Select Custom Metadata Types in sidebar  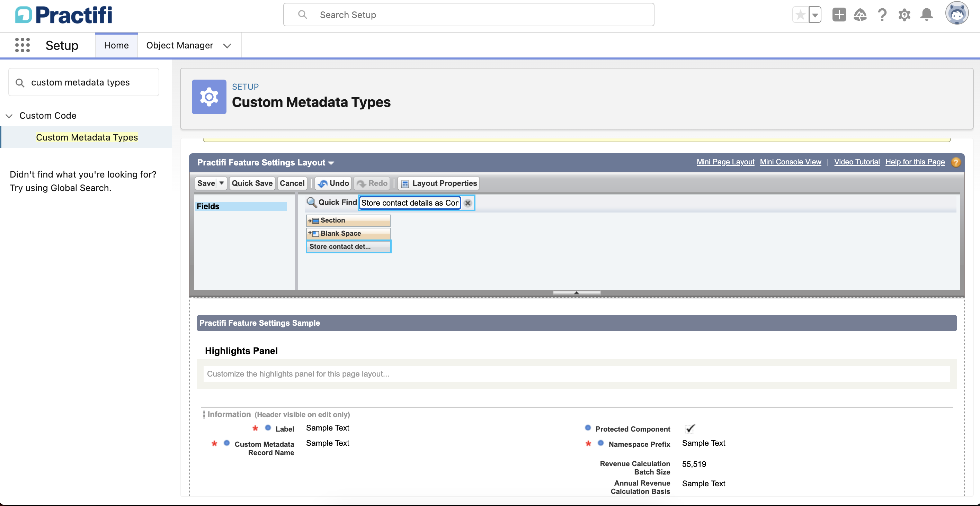pos(87,137)
